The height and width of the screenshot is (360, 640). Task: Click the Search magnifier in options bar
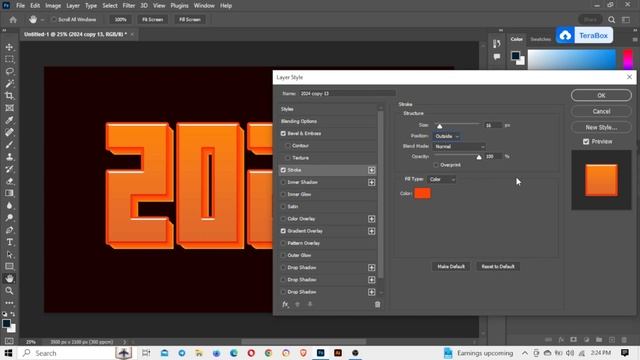tap(611, 20)
